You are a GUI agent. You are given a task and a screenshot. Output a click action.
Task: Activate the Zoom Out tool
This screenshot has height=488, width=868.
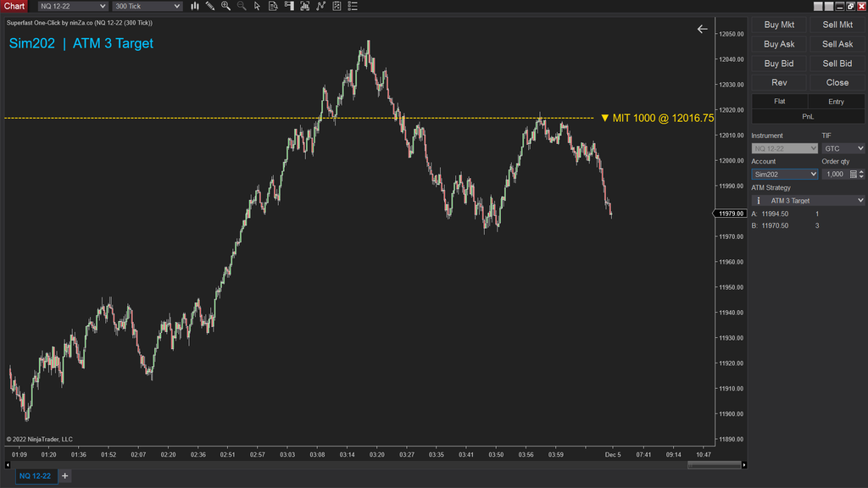(241, 6)
